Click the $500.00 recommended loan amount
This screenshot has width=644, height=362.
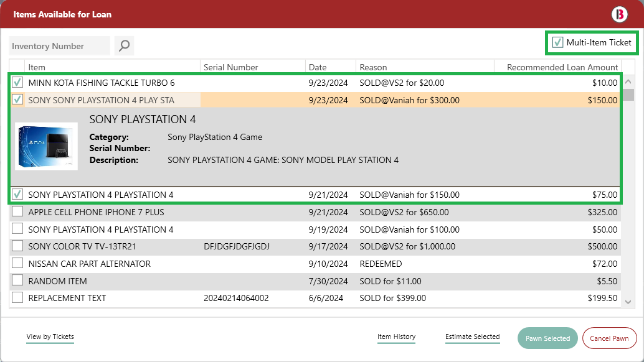pos(602,246)
